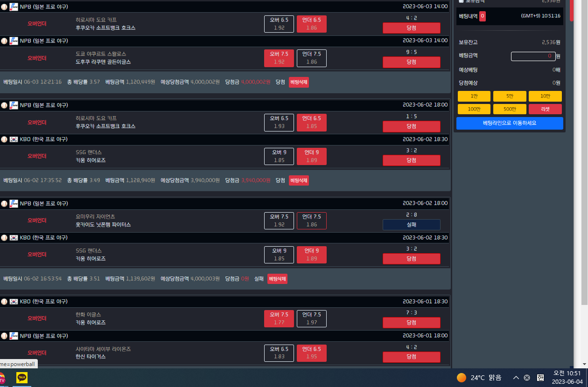Click the 베팅라인으로 이동하세요 button

[510, 123]
